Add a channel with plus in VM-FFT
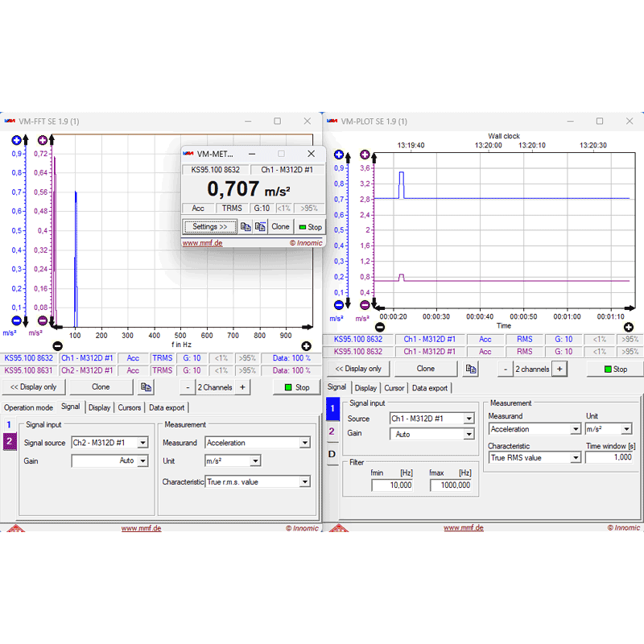This screenshot has height=644, width=644. click(x=242, y=387)
